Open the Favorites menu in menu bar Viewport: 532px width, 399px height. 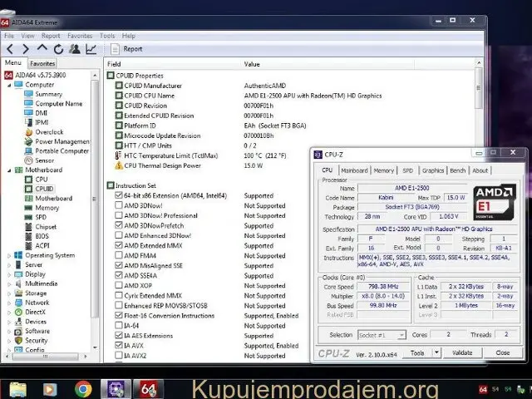tap(80, 36)
